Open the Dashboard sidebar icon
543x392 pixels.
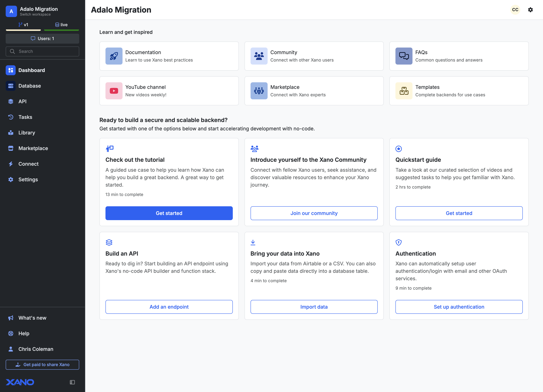tap(11, 70)
